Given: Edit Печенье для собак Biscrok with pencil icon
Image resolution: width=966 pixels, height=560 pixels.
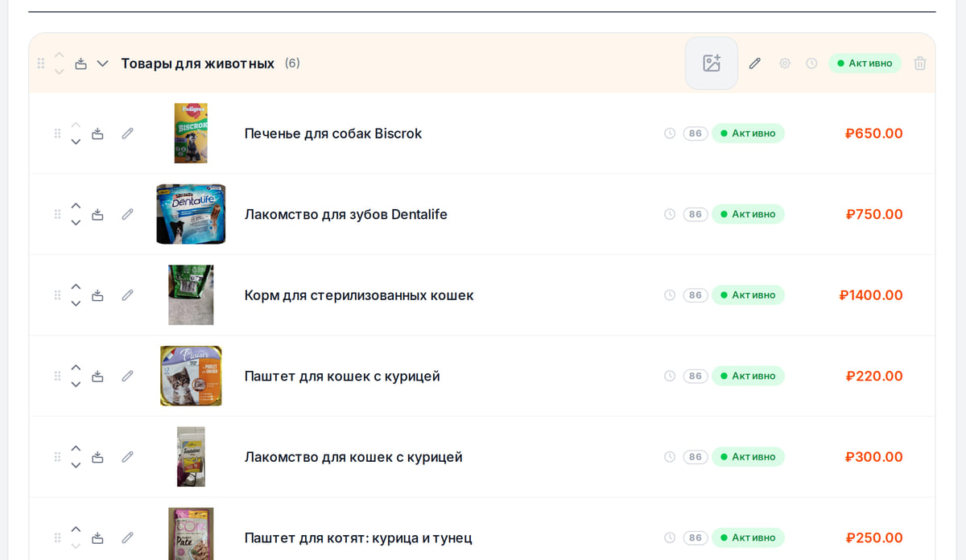Looking at the screenshot, I should (127, 134).
